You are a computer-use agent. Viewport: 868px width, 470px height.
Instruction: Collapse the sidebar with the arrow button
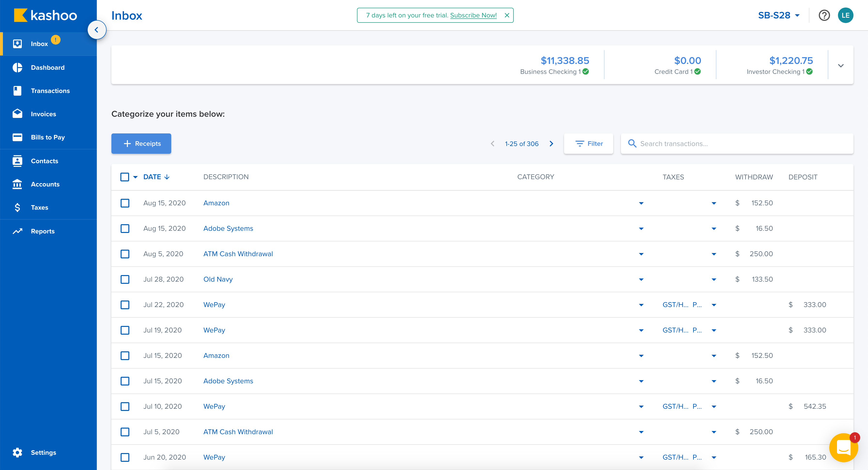point(97,30)
